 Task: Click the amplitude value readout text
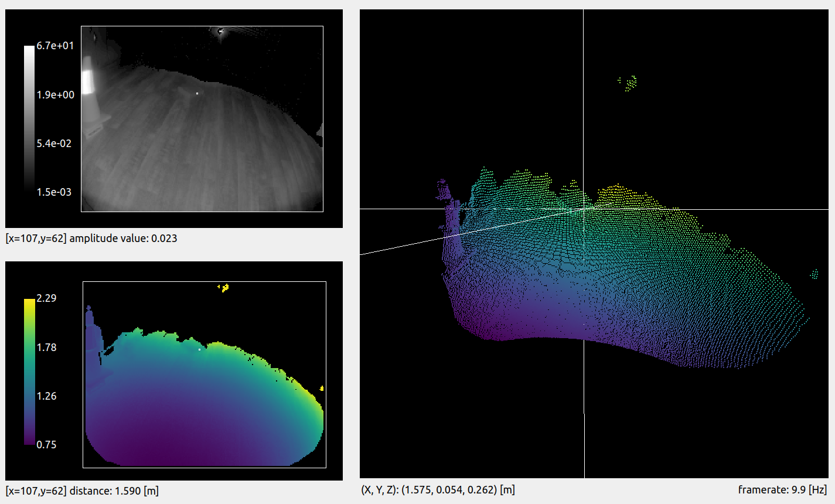91,239
